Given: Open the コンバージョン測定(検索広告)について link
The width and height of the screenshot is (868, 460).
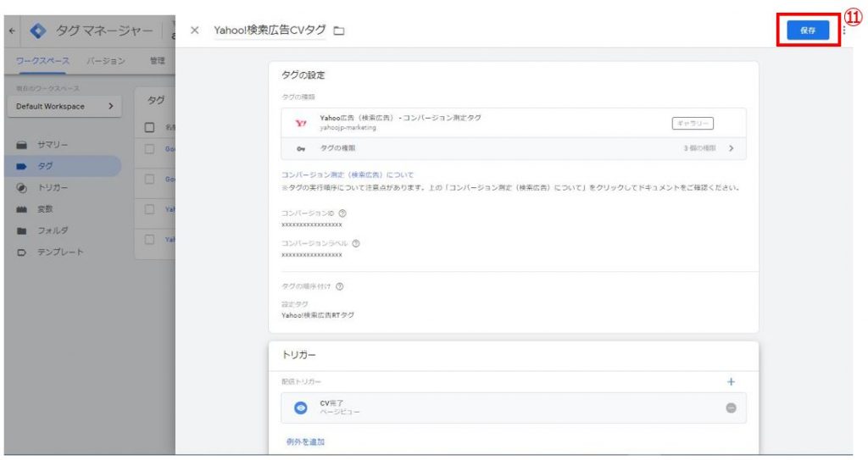Looking at the screenshot, I should point(347,175).
